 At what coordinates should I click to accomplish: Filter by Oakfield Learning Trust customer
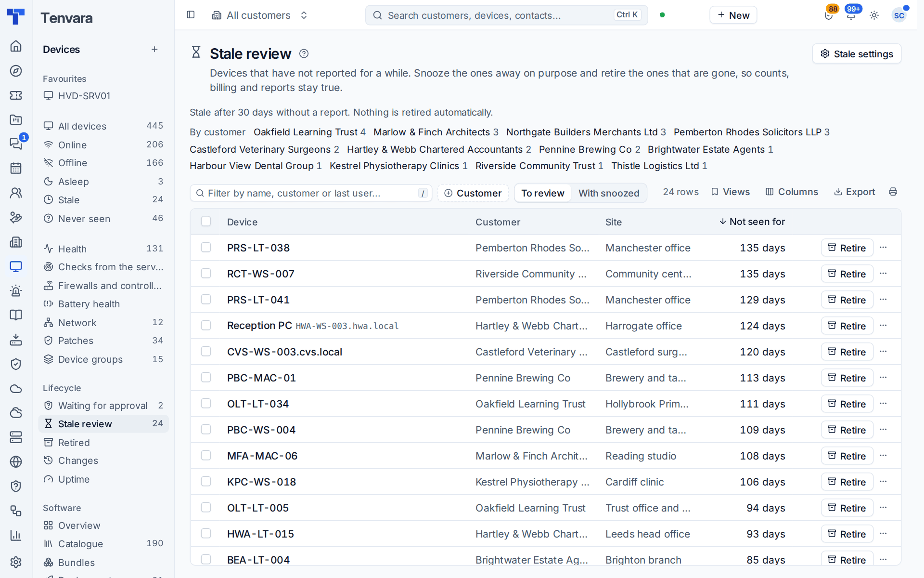(x=309, y=132)
